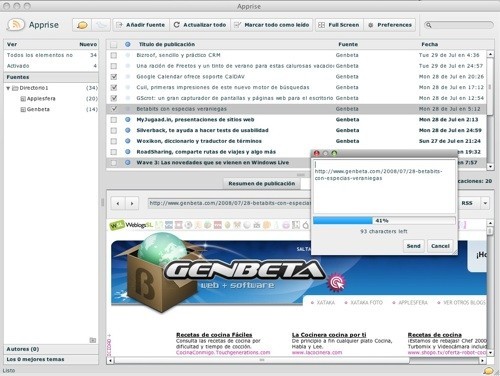Open RoadSharing, comparte rutas article
The width and height of the screenshot is (500, 376).
tap(206, 152)
